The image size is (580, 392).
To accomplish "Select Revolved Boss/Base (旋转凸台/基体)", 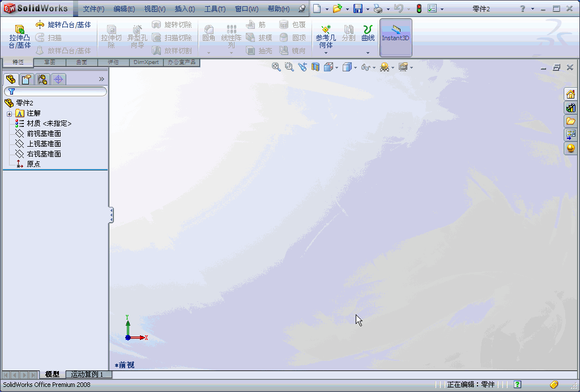I will 63,25.
